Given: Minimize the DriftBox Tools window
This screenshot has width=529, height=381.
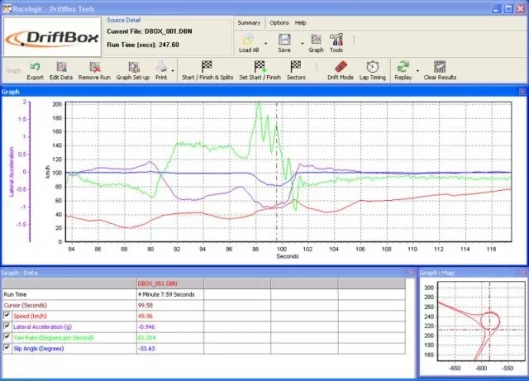Looking at the screenshot, I should tap(496, 9).
